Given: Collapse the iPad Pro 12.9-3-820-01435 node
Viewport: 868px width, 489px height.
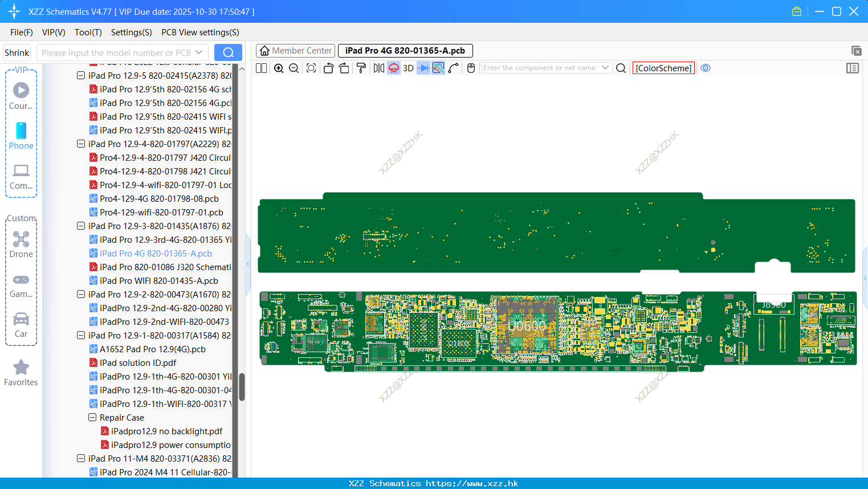Looking at the screenshot, I should [x=81, y=226].
